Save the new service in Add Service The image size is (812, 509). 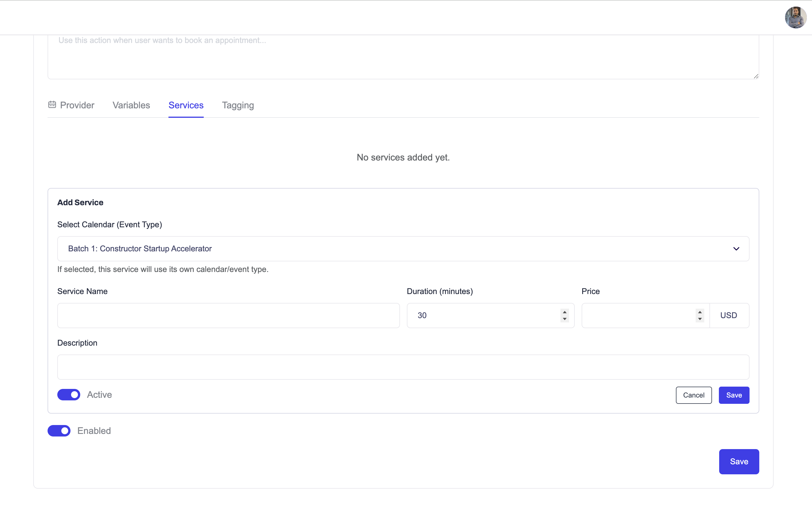coord(734,395)
